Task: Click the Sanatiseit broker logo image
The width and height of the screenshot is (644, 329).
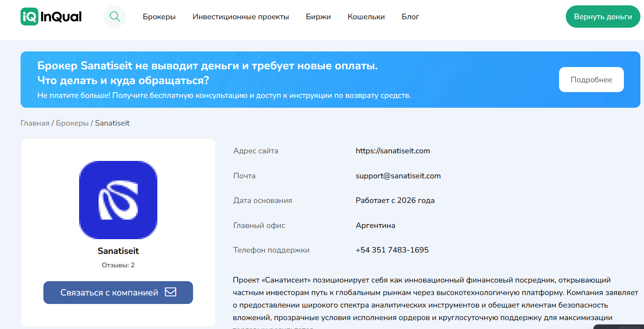Action: [118, 200]
